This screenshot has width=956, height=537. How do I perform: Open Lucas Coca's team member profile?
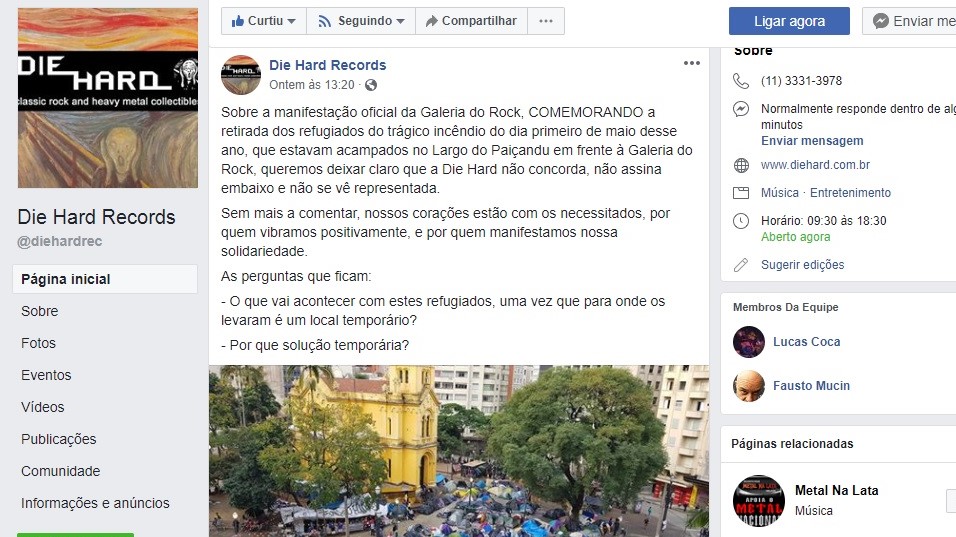(x=807, y=342)
